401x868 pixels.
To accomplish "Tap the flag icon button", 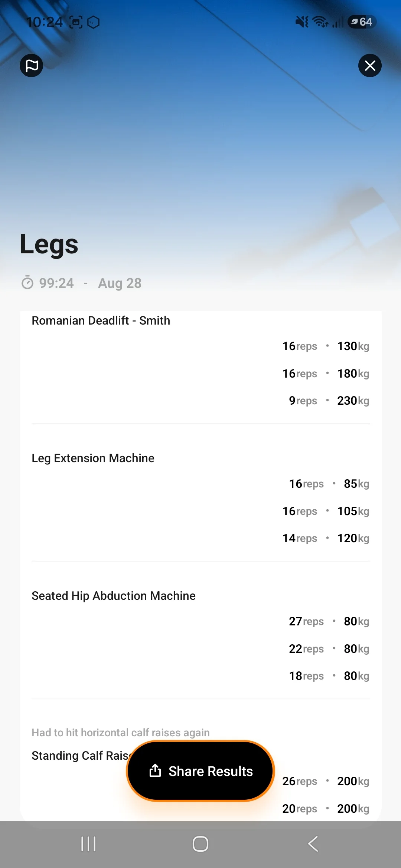I will coord(32,66).
